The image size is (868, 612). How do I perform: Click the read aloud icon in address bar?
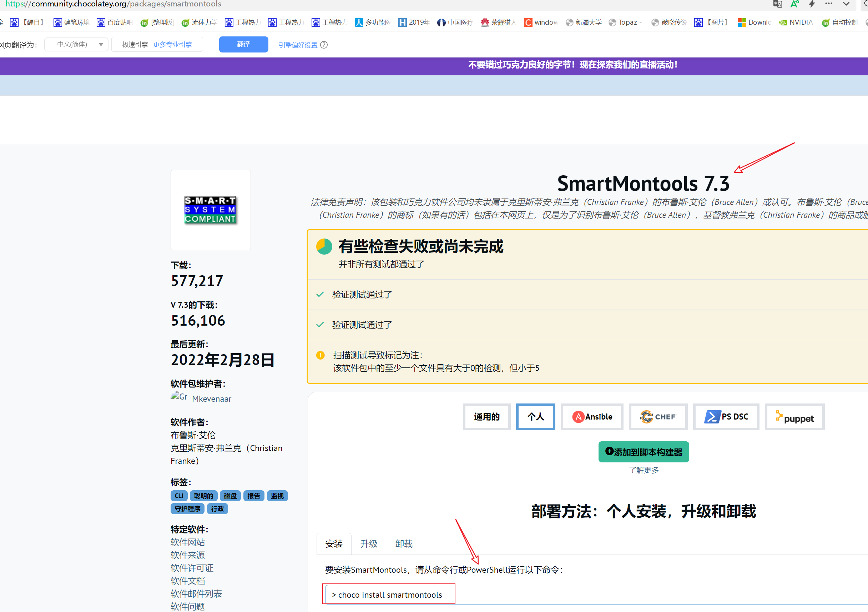794,4
